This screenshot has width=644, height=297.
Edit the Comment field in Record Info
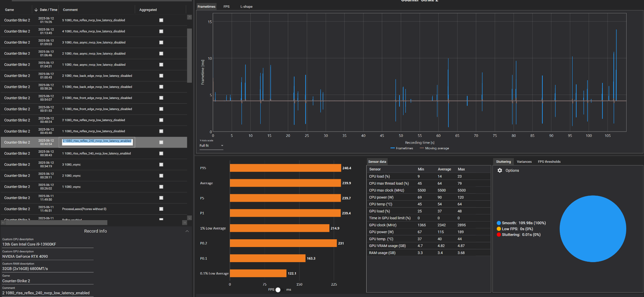coord(48,293)
